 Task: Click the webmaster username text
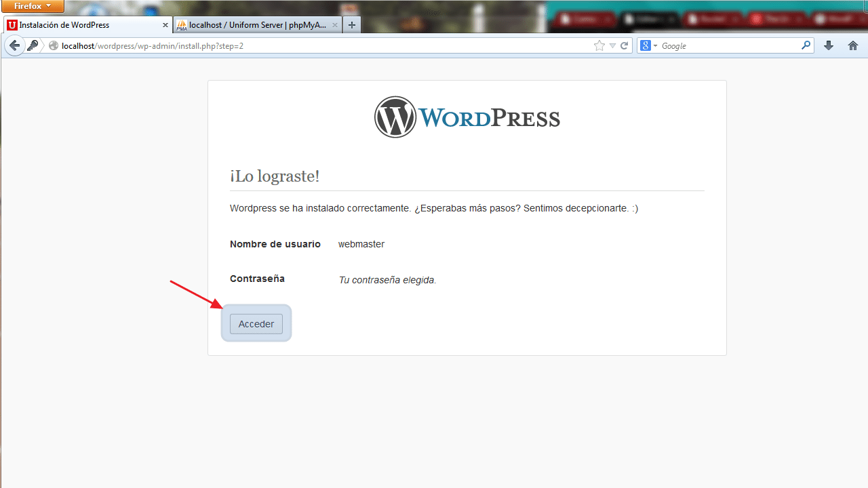tap(361, 244)
